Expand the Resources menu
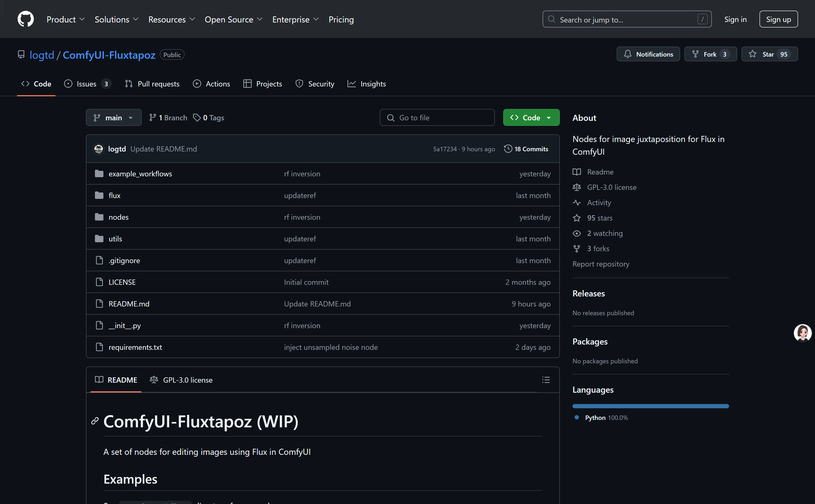 click(172, 19)
